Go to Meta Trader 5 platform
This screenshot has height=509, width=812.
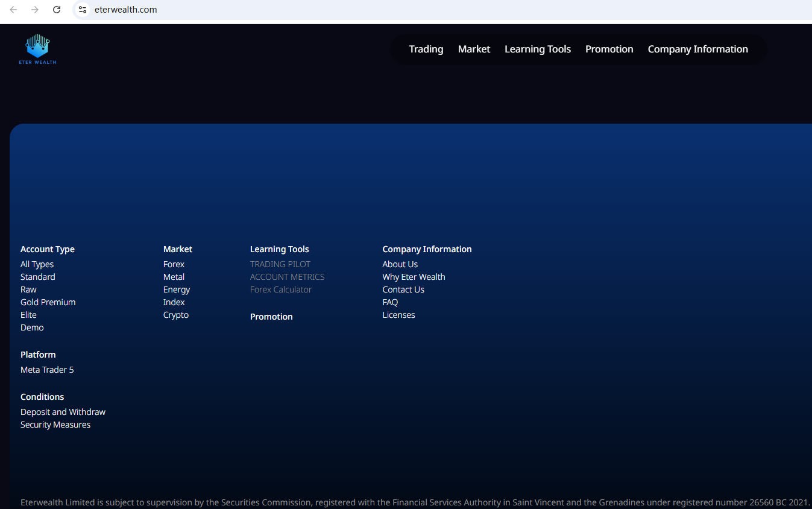coord(47,370)
